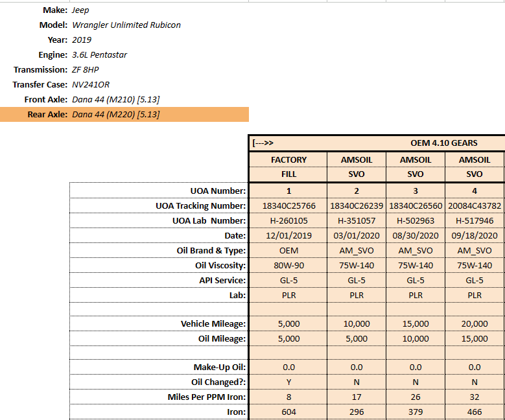505x420 pixels.
Task: Select the date '03/01/2020'
Action: coord(357,235)
